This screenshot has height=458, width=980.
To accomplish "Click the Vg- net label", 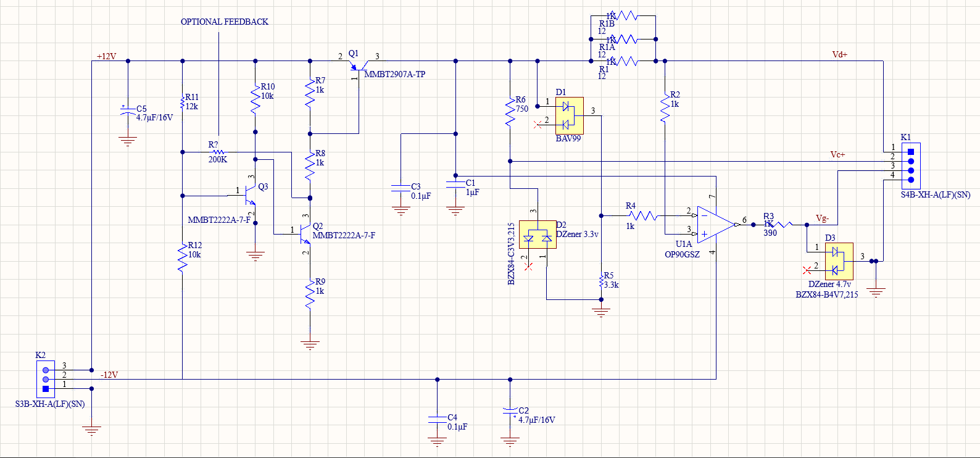I will pos(823,218).
